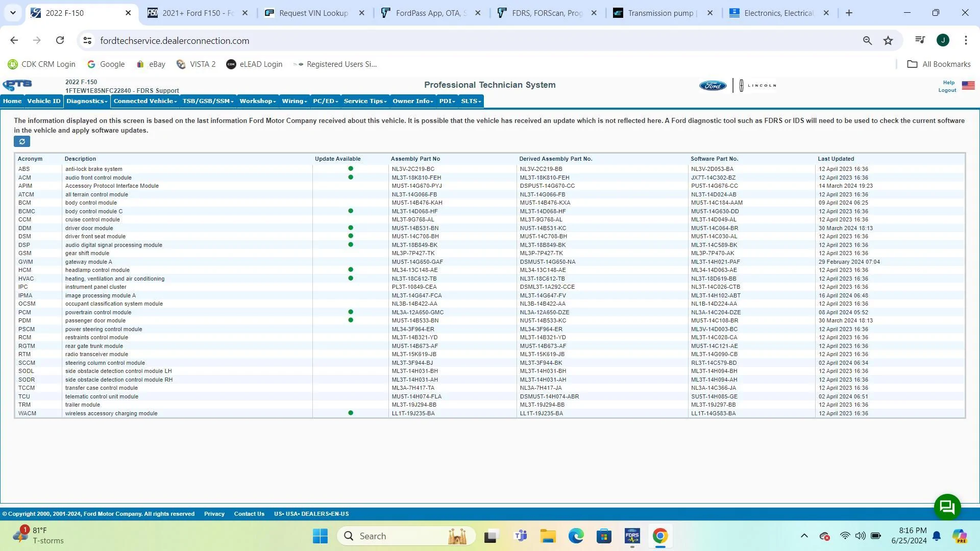Go back to the previous page

[14, 40]
